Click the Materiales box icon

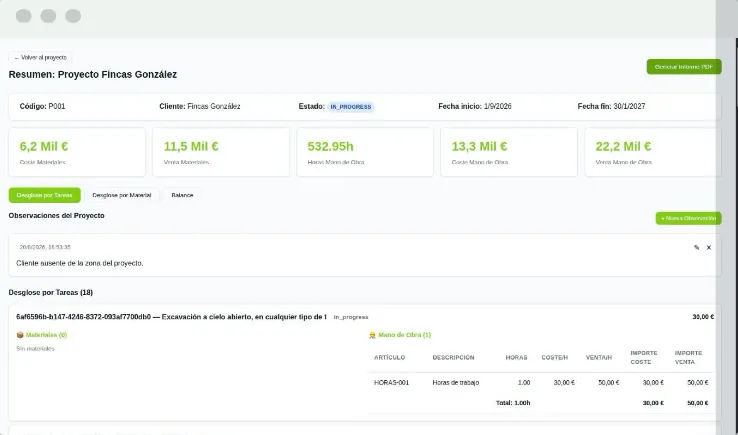pos(20,335)
